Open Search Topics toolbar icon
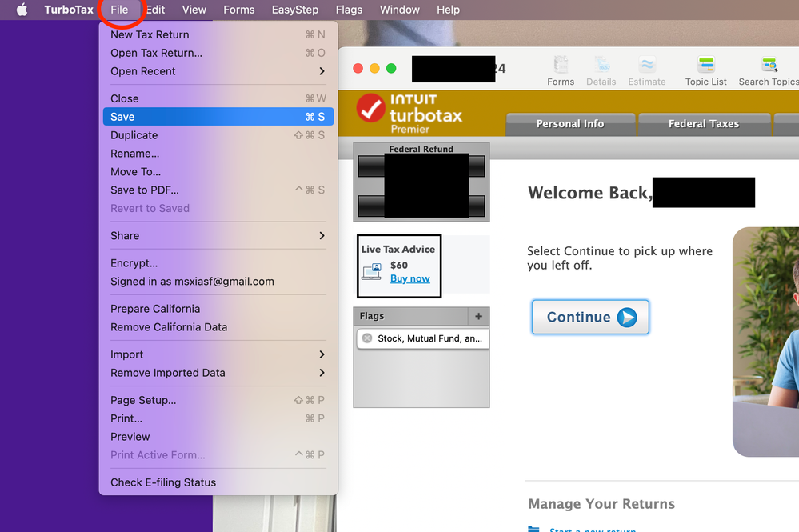Screen dimensions: 799x532 [x=769, y=71]
